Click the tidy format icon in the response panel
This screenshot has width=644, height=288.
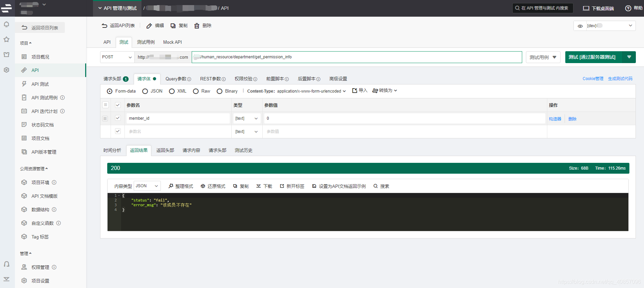tap(171, 186)
